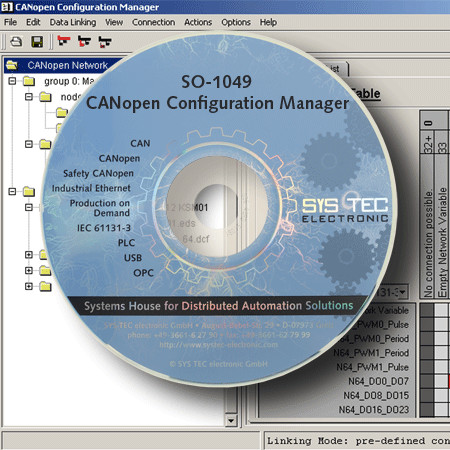Click the third red network toolbar icon

pyautogui.click(x=105, y=42)
